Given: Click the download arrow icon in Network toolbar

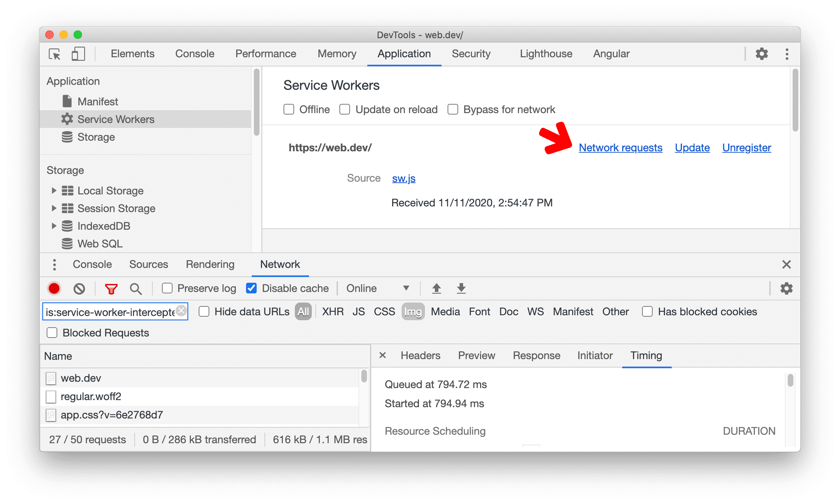Looking at the screenshot, I should click(462, 289).
